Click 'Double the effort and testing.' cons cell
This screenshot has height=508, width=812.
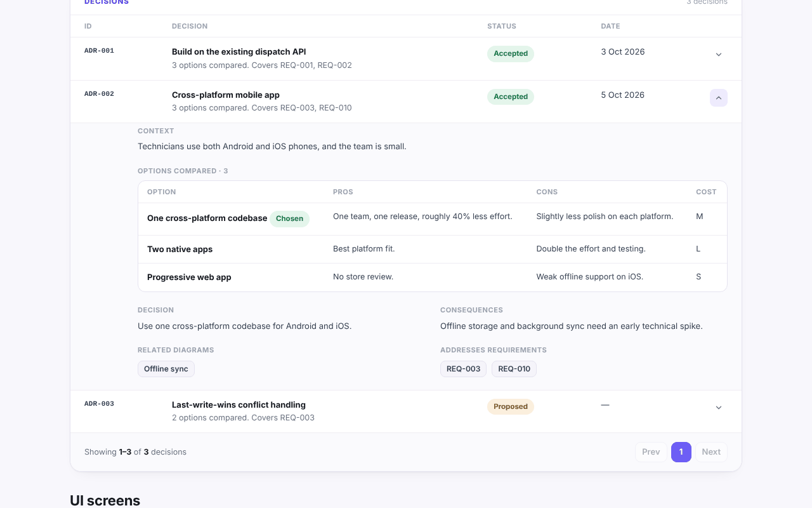591,249
